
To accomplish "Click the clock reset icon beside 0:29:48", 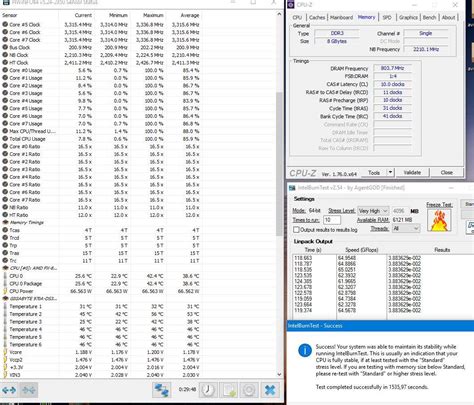I will point(208,390).
